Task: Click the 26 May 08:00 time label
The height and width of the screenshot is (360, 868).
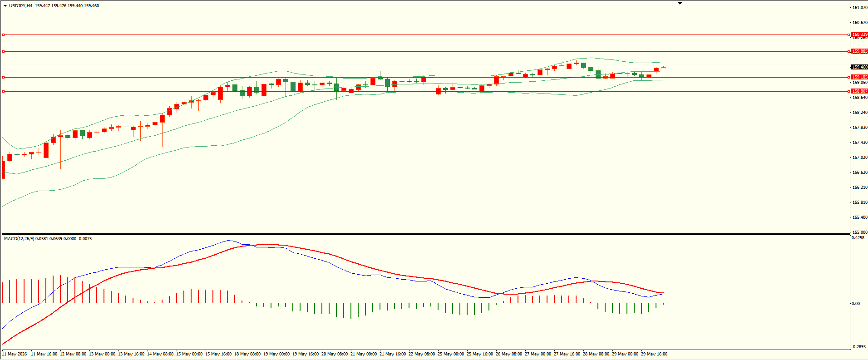Action: 509,354
